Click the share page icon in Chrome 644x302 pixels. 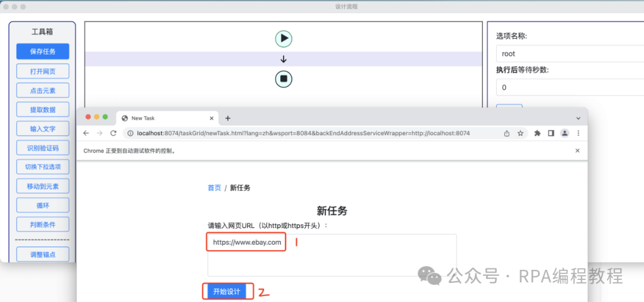coord(507,133)
